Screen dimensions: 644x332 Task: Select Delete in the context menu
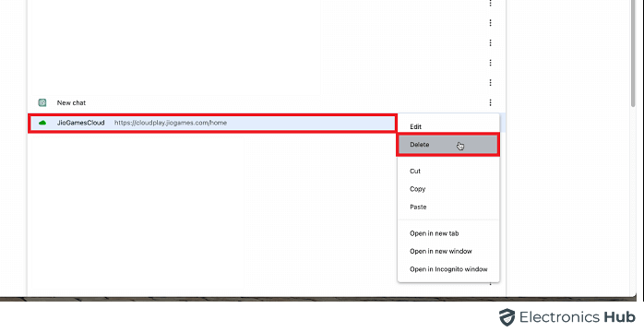(x=448, y=145)
